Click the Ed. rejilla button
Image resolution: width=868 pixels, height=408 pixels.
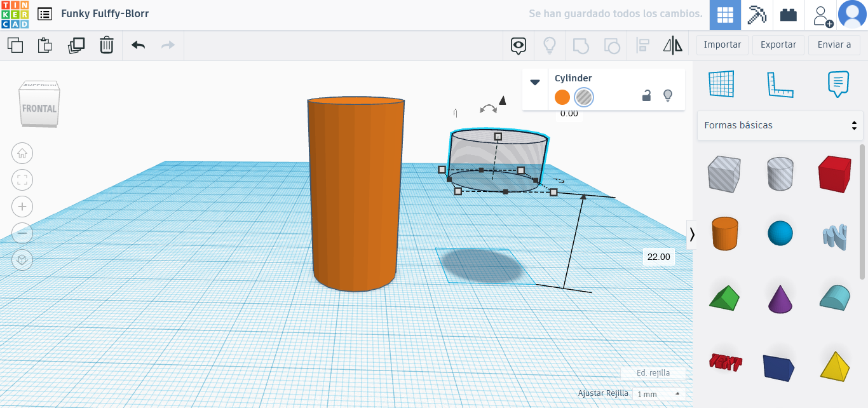(653, 373)
